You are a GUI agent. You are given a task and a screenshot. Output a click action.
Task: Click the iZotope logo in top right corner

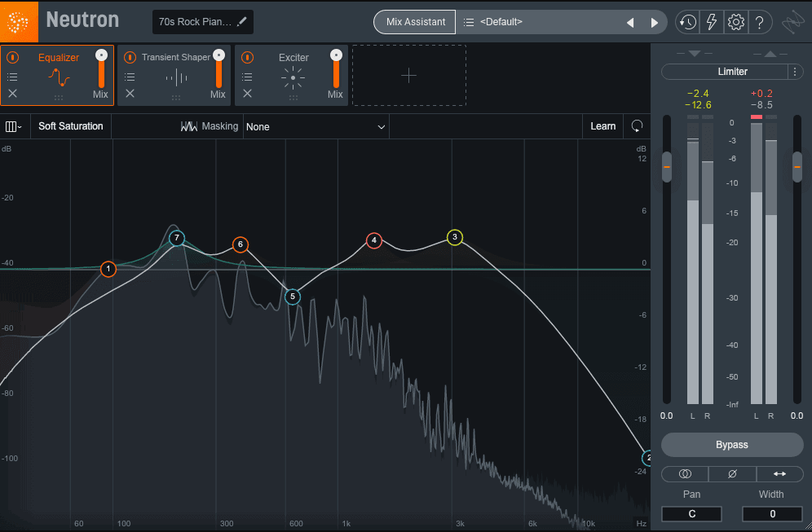coord(792,22)
